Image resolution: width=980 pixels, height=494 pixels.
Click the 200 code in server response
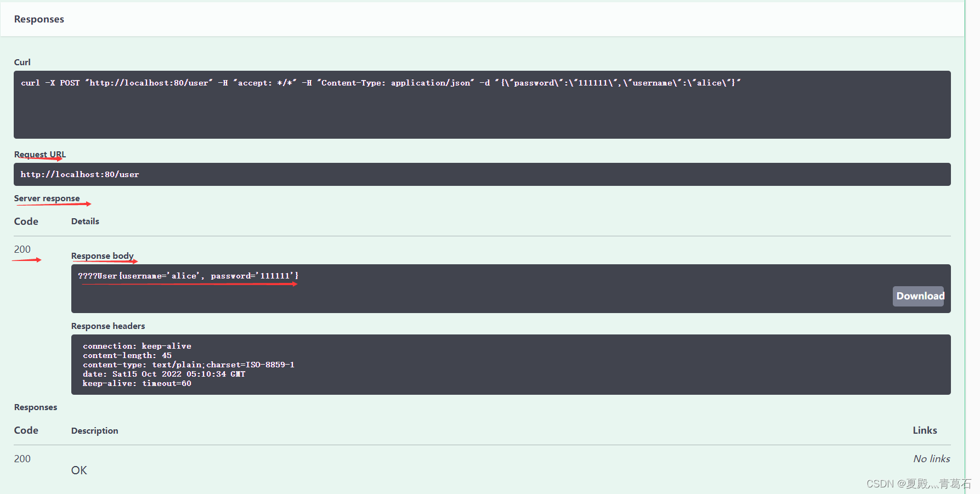(x=22, y=249)
